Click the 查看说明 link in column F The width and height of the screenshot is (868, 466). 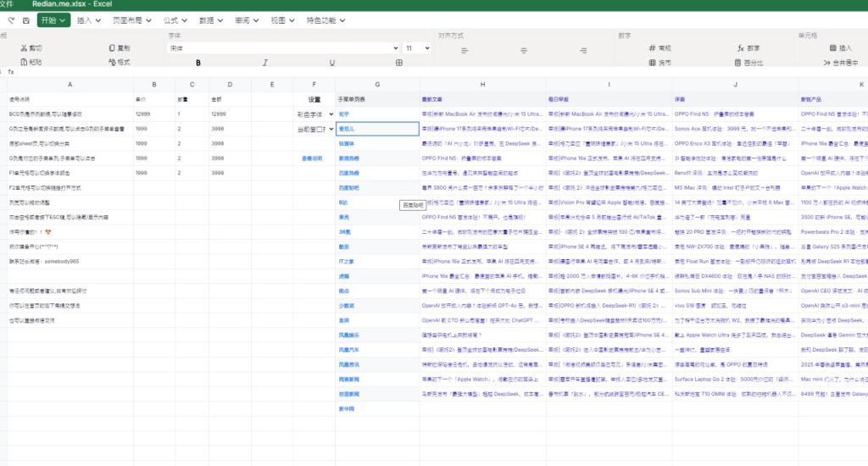[312, 158]
